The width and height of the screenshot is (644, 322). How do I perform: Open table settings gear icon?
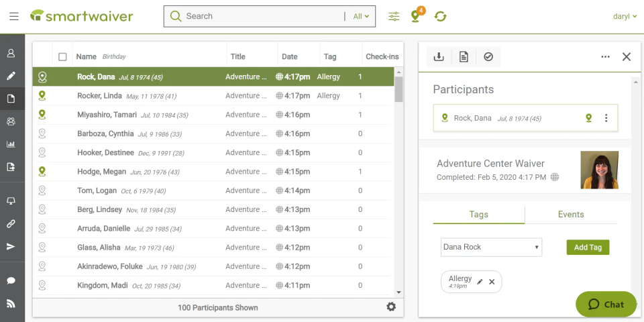391,307
